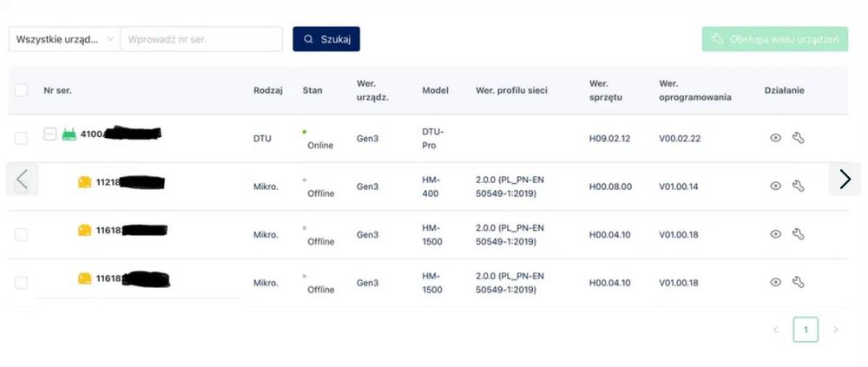View details of the HM-400 microinverter
This screenshot has width=868, height=367.
(x=775, y=186)
